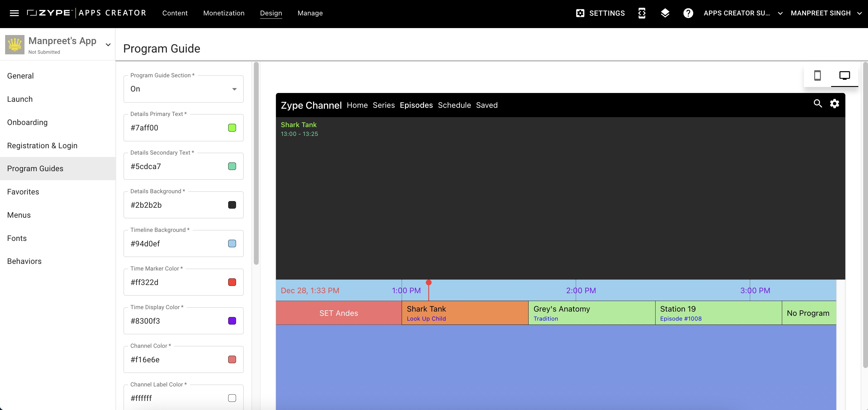868x410 pixels.
Task: Select Registration & Login in sidebar
Action: point(58,146)
